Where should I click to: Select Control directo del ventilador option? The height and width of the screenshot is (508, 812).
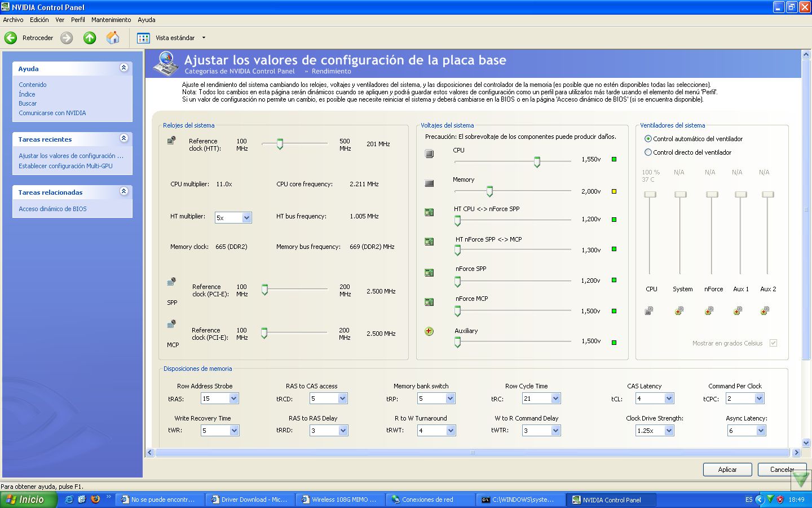pos(648,152)
